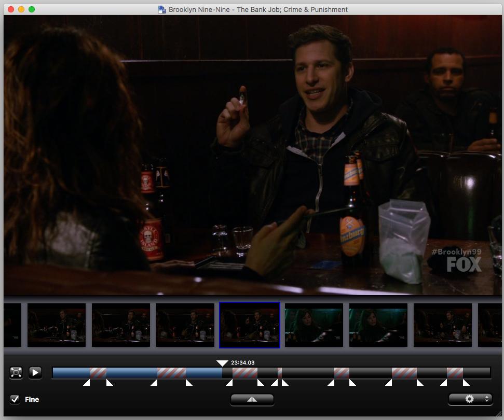Click the fit-to-screen zoom icon button
Viewport: 504px width, 420px height.
click(16, 372)
